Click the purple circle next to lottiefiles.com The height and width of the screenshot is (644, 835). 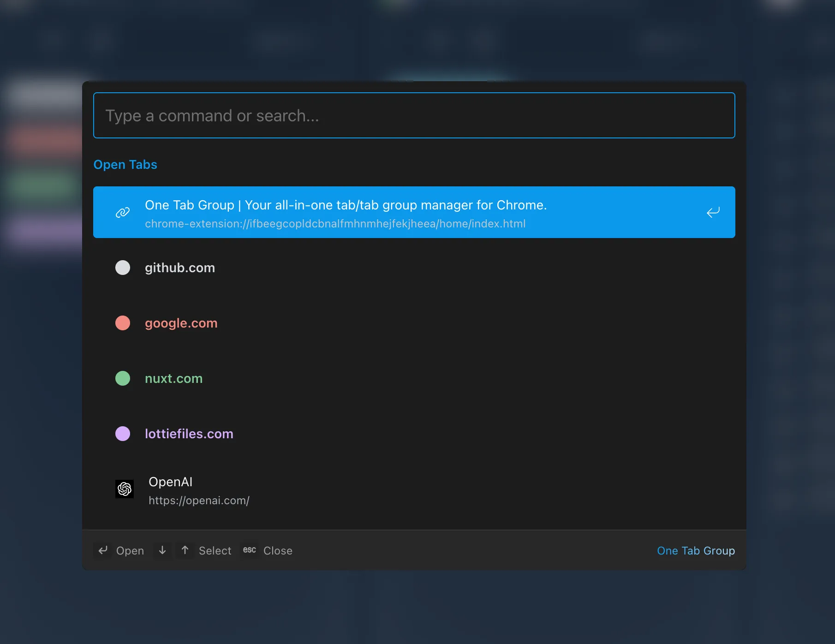(x=123, y=434)
